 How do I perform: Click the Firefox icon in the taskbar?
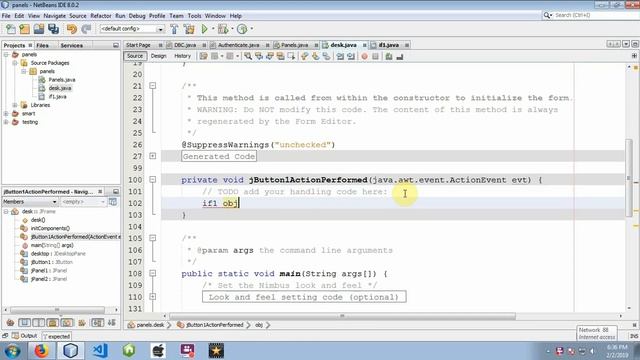(x=41, y=351)
